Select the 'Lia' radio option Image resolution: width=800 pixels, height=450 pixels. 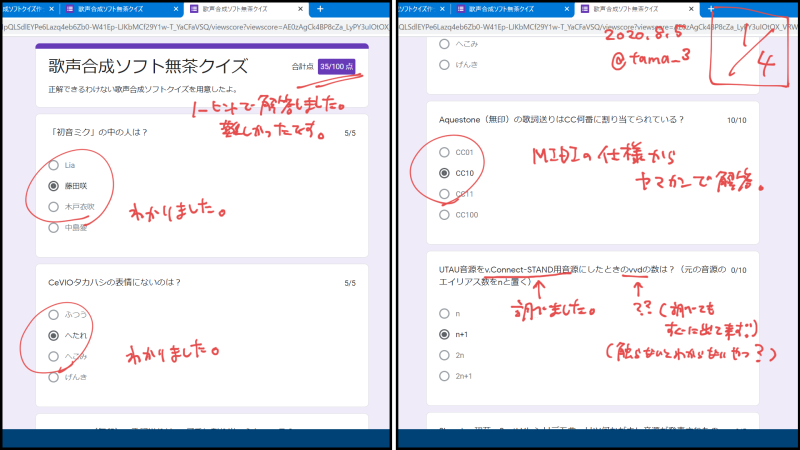[54, 165]
